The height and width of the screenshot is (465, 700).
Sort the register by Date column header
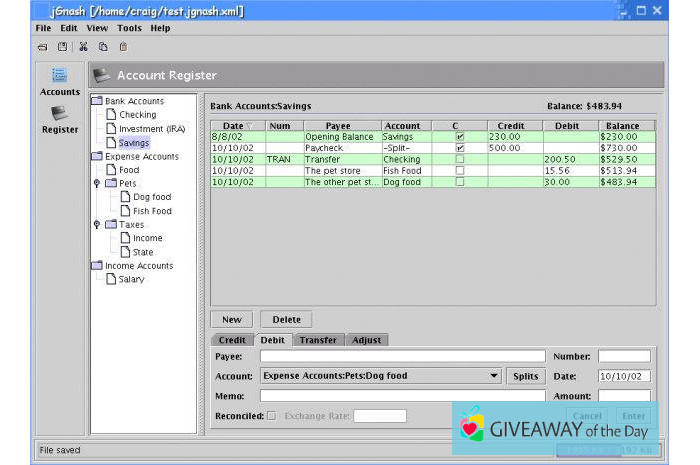(x=237, y=126)
